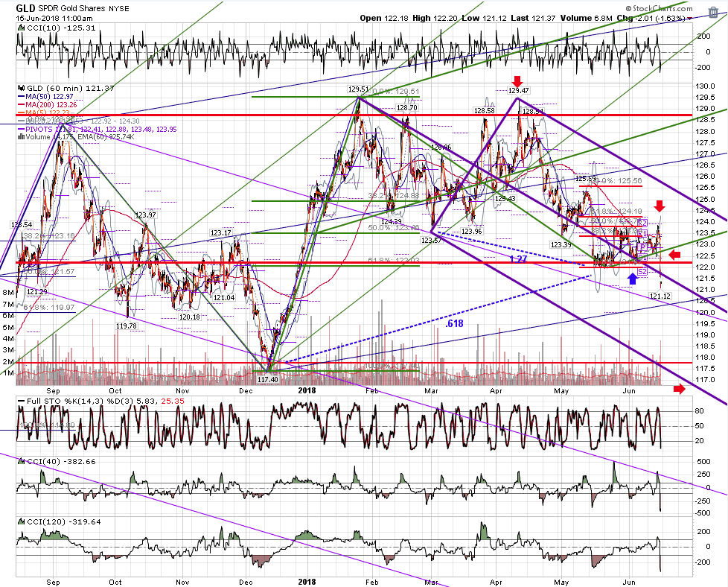Click the CCI(120) -319.64 indicator label

(64, 522)
